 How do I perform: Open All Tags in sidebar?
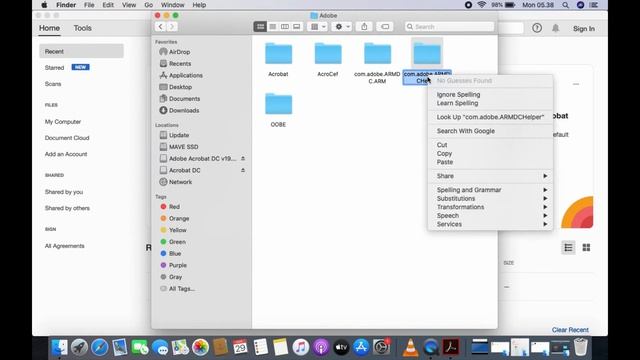[x=181, y=289]
